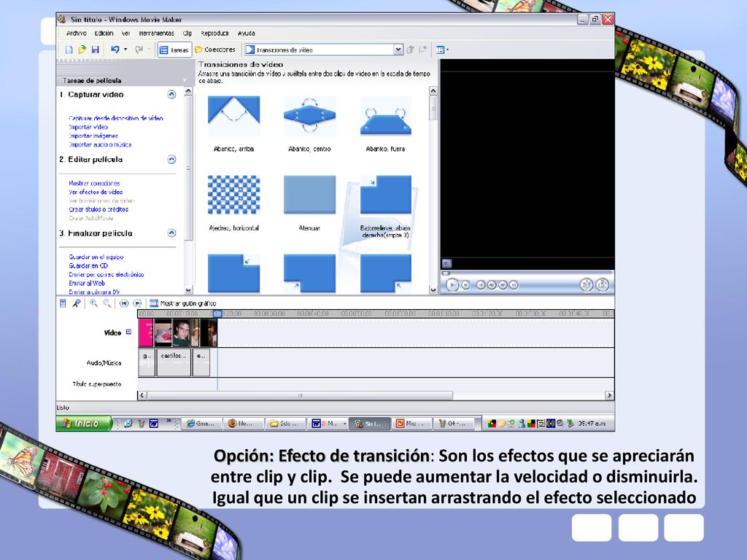Screen dimensions: 747x560
Task: Click split clip button in preview controls
Action: [587, 285]
